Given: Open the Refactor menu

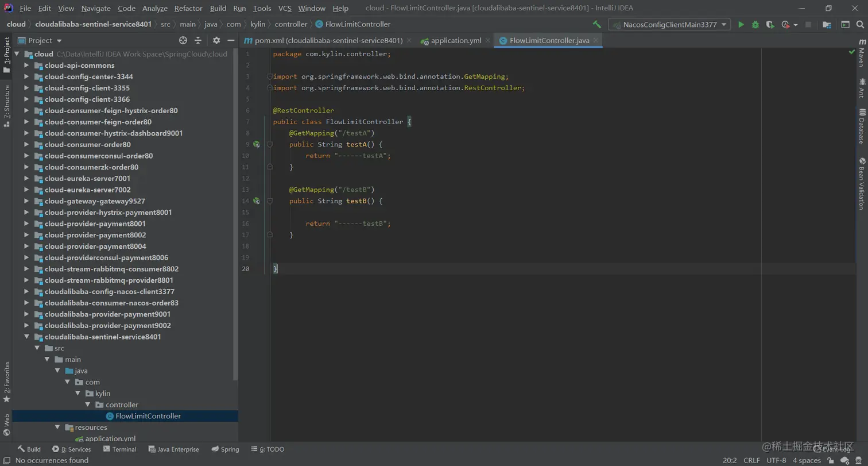Looking at the screenshot, I should click(188, 8).
